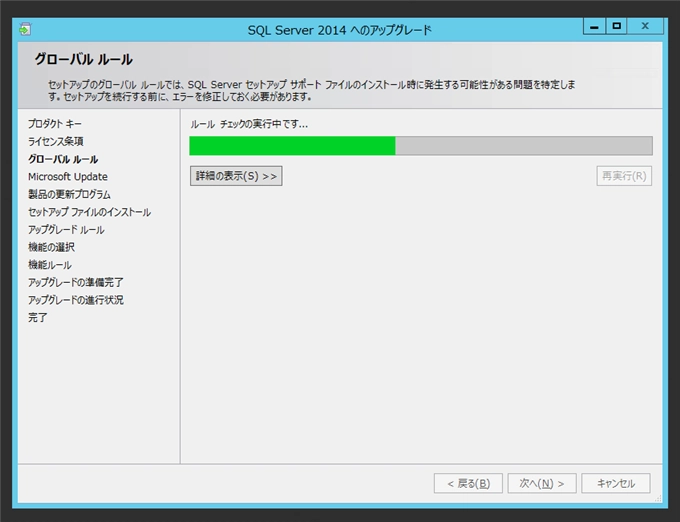Select 完了 step in sidebar

38,318
